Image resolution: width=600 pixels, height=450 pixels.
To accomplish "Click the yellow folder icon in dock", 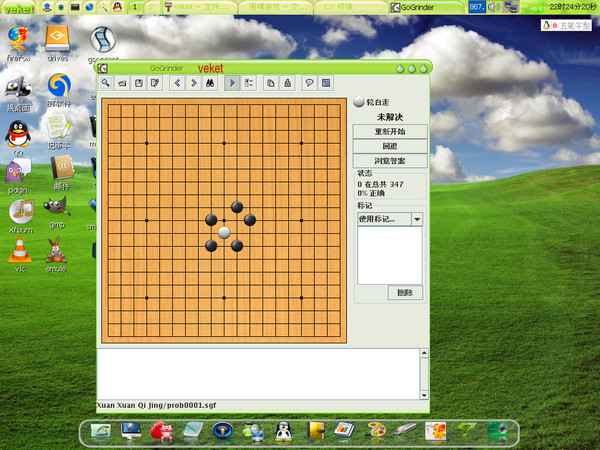I will (316, 431).
